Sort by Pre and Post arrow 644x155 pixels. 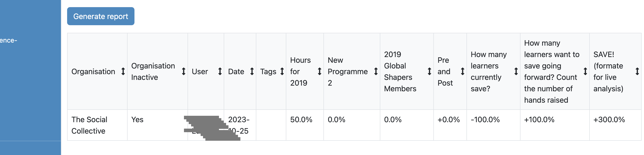[x=462, y=71]
